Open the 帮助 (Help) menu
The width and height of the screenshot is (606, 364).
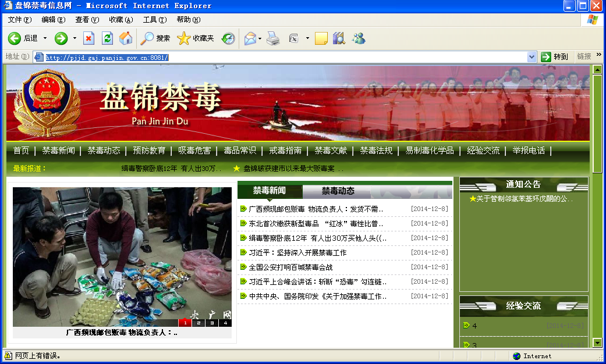[x=188, y=20]
